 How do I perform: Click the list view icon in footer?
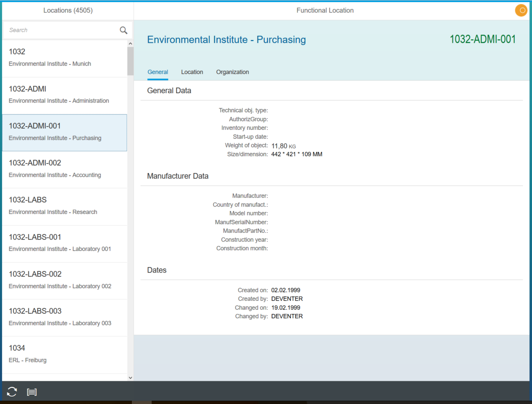click(32, 392)
